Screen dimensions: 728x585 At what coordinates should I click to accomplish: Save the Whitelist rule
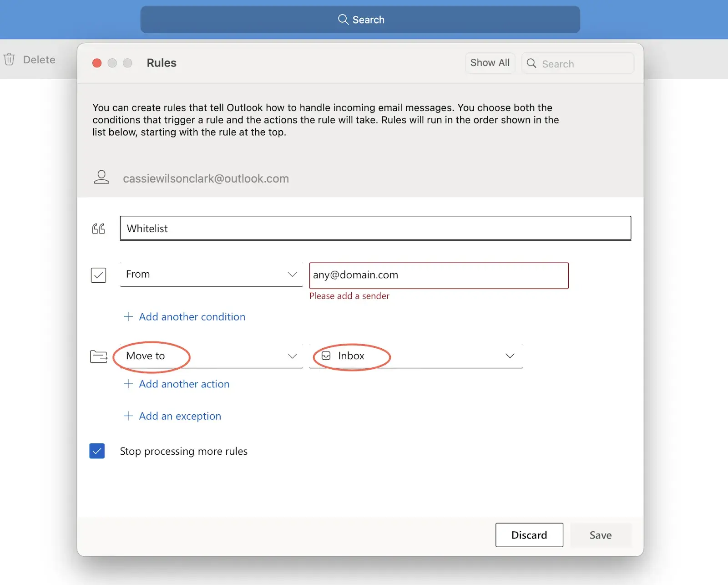point(600,535)
